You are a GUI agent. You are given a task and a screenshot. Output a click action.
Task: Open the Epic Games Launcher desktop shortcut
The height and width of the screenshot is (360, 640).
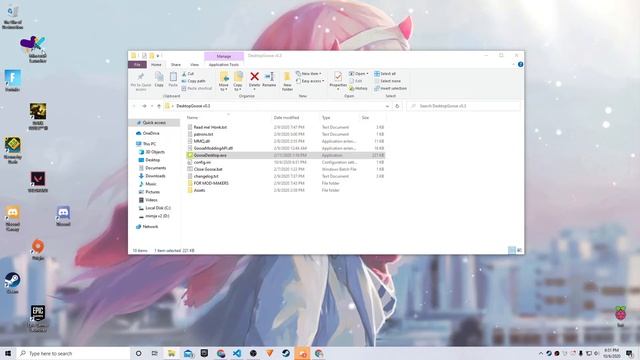click(38, 318)
